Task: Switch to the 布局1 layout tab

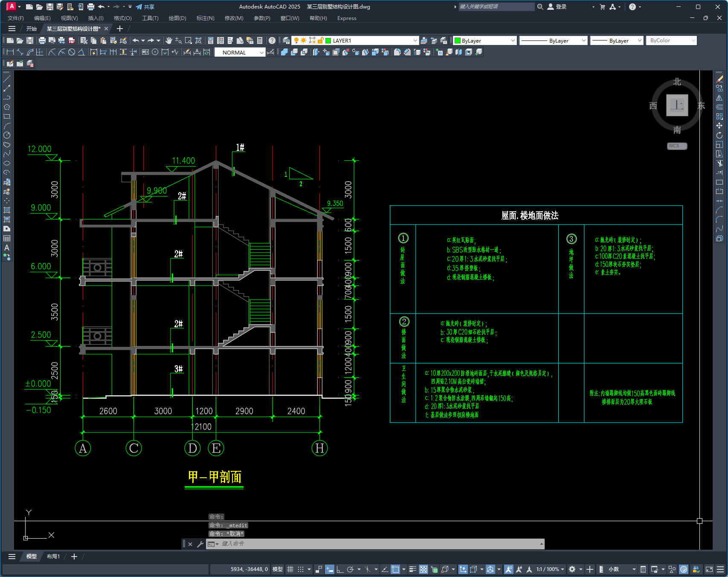Action: (x=53, y=557)
